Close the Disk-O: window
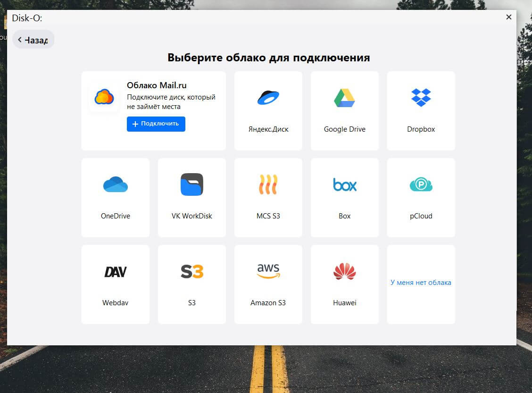 (x=508, y=17)
